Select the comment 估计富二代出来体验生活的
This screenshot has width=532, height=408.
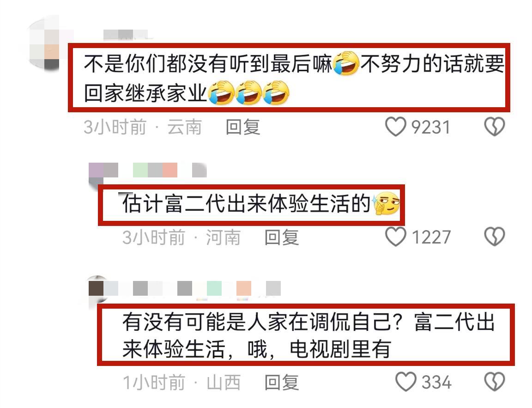pyautogui.click(x=251, y=205)
